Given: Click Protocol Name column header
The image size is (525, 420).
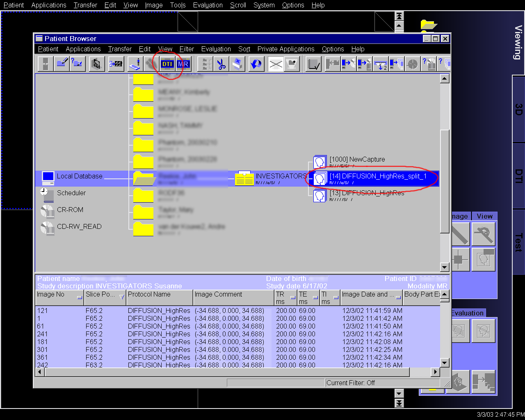Looking at the screenshot, I should click(x=160, y=297).
